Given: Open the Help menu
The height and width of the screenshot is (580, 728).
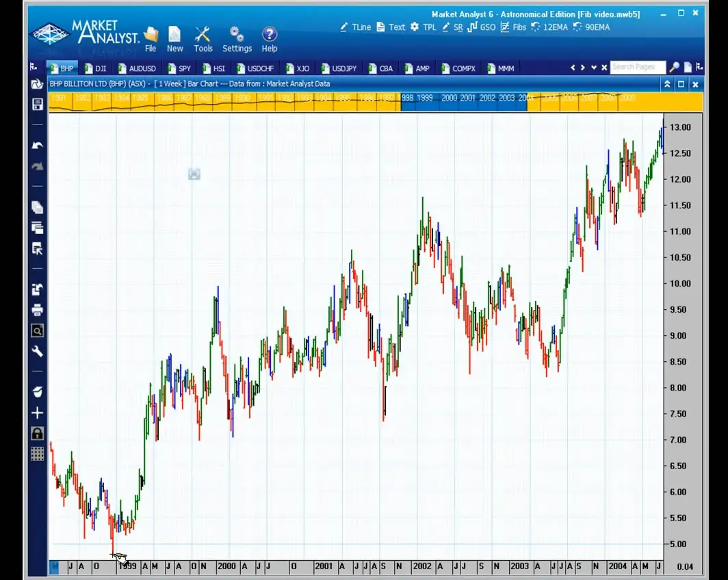Looking at the screenshot, I should pos(270,40).
